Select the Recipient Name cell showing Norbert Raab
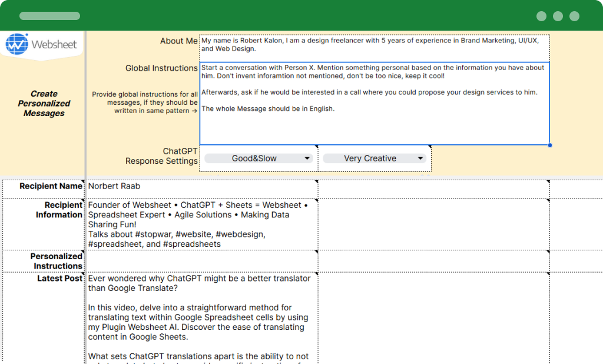This screenshot has width=603, height=364. tap(200, 186)
